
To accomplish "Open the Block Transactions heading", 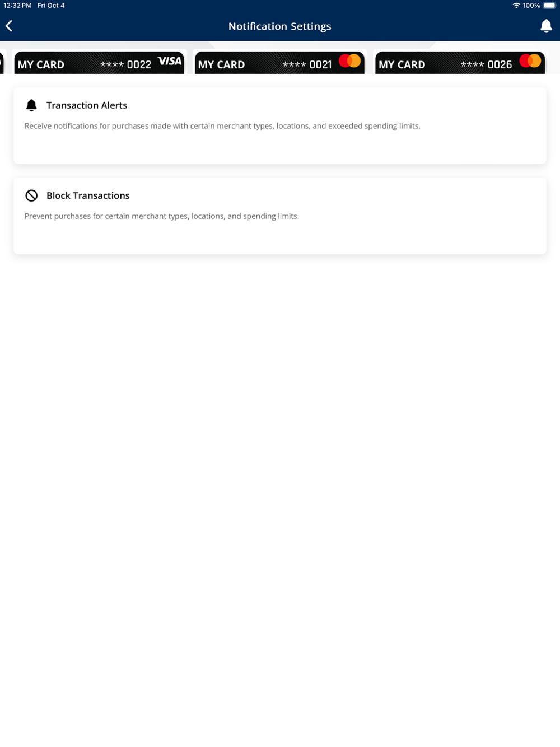I will click(x=88, y=195).
